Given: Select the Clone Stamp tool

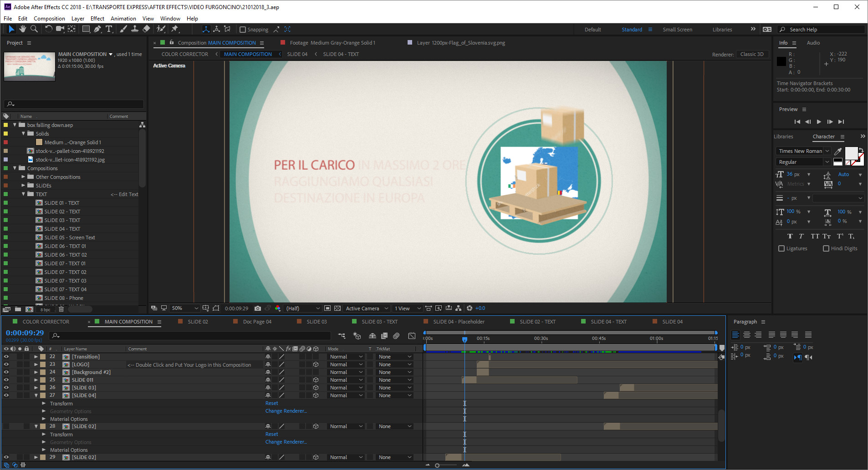Looking at the screenshot, I should (135, 29).
